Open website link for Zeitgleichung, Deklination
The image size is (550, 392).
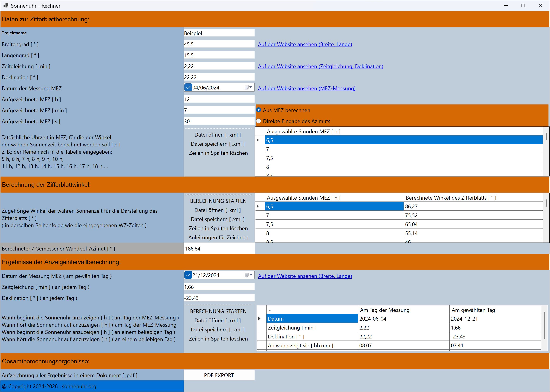pyautogui.click(x=320, y=66)
